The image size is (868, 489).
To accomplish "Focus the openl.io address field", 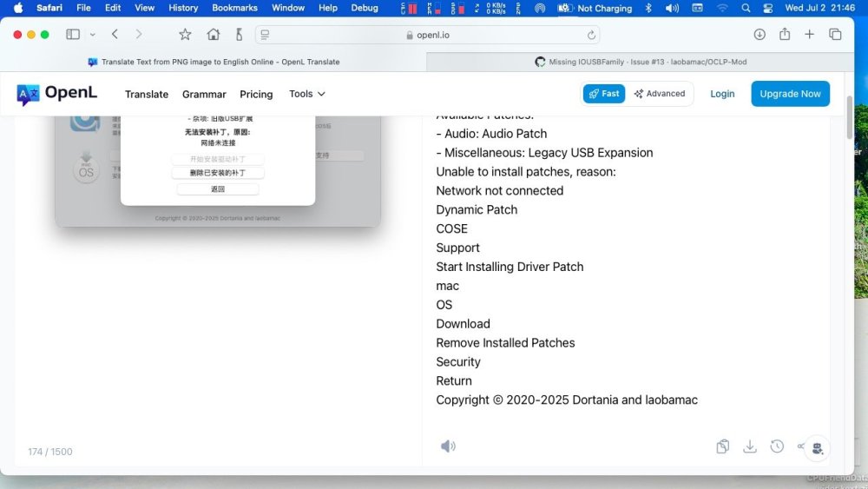I will click(427, 35).
